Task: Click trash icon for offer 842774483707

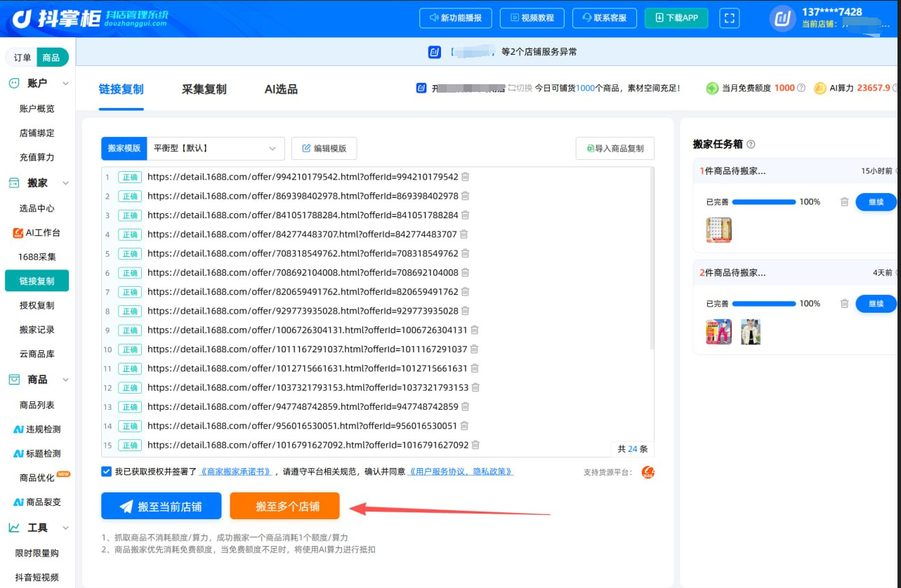Action: 463,234
